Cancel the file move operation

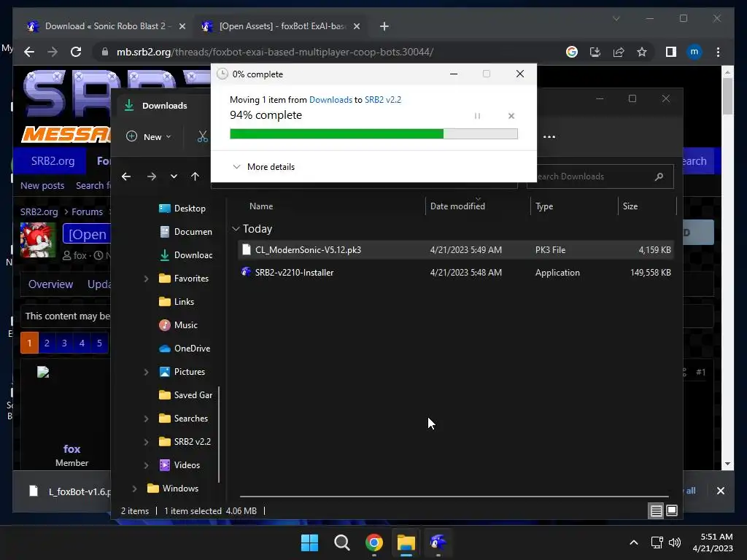(x=511, y=116)
